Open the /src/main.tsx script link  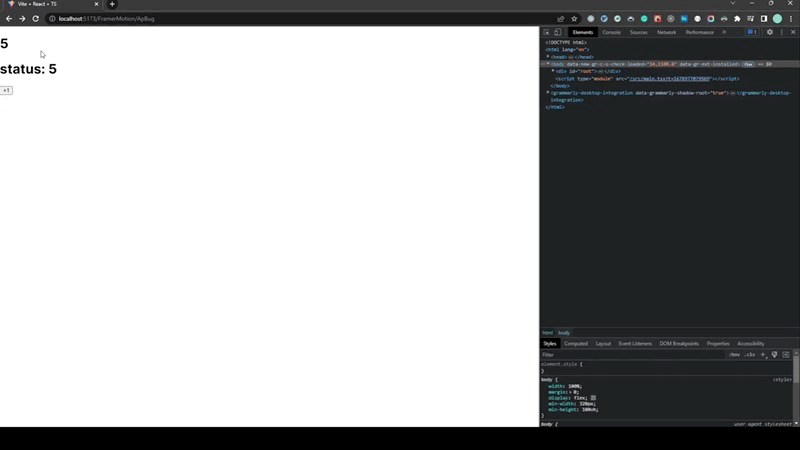coord(669,79)
